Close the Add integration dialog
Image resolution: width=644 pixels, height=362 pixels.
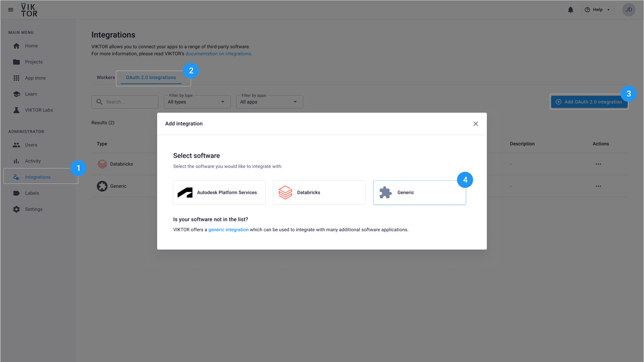coord(475,124)
